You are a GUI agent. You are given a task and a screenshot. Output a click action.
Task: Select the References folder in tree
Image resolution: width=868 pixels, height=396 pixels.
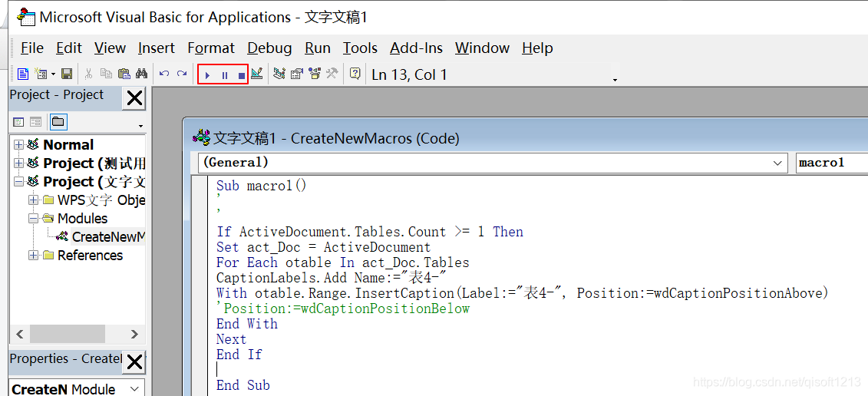tap(90, 256)
